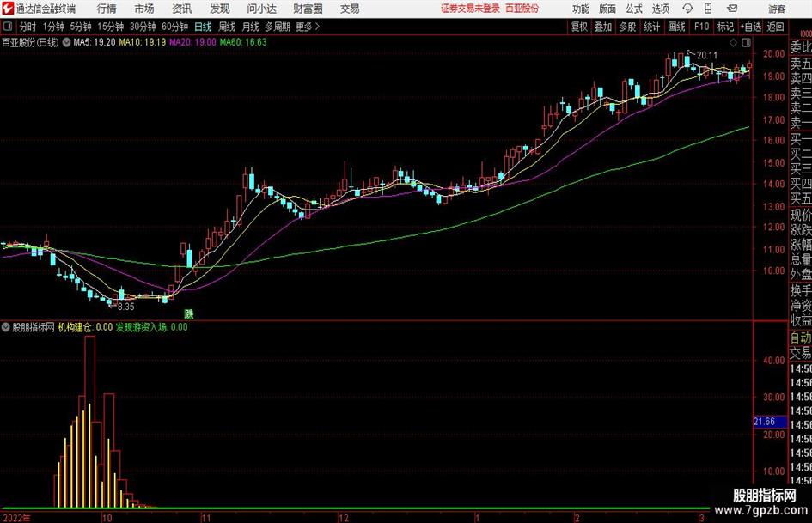
Task: Open the 市场 menu
Action: click(x=144, y=9)
